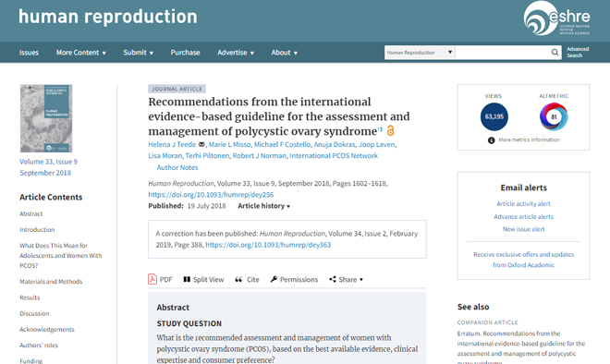The width and height of the screenshot is (610, 364).
Task: Jump to Acknowledgements section
Action: (x=47, y=330)
